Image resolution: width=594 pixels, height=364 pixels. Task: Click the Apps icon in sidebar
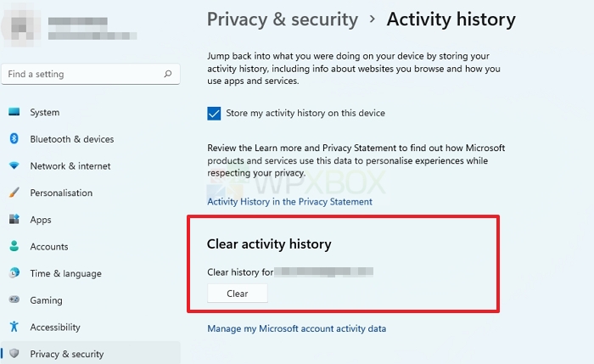pos(14,219)
